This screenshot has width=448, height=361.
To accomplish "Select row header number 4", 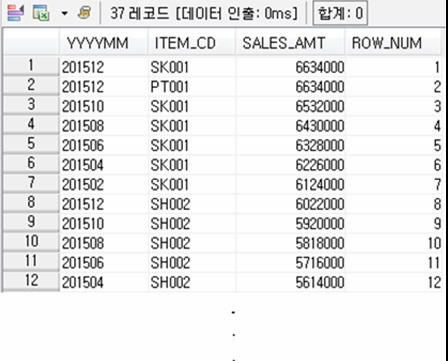I will (31, 124).
